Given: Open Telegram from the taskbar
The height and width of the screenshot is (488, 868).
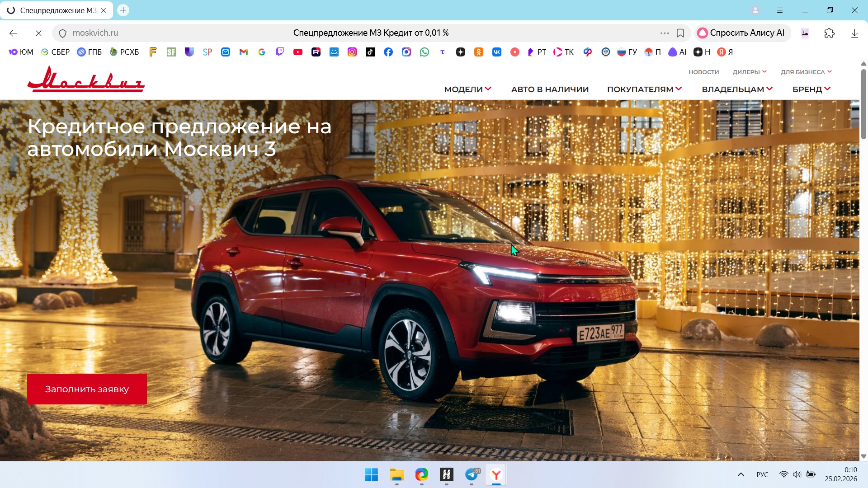Looking at the screenshot, I should (472, 474).
